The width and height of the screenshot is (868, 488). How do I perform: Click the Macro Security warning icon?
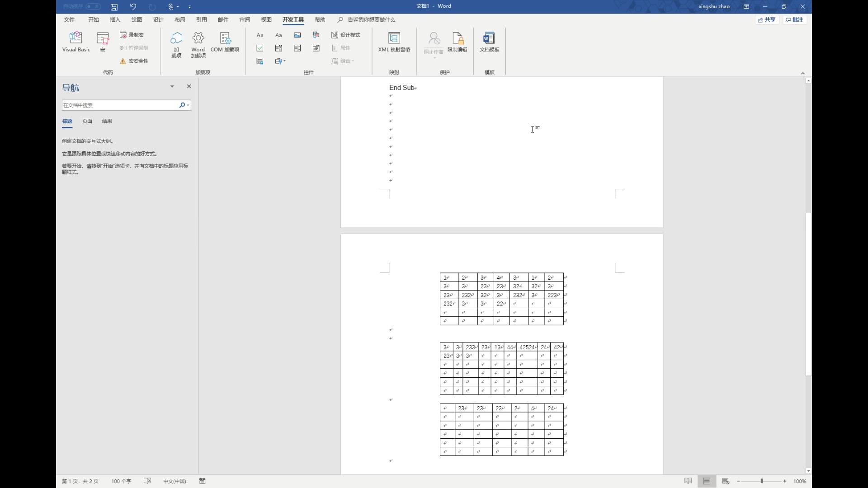(x=123, y=61)
